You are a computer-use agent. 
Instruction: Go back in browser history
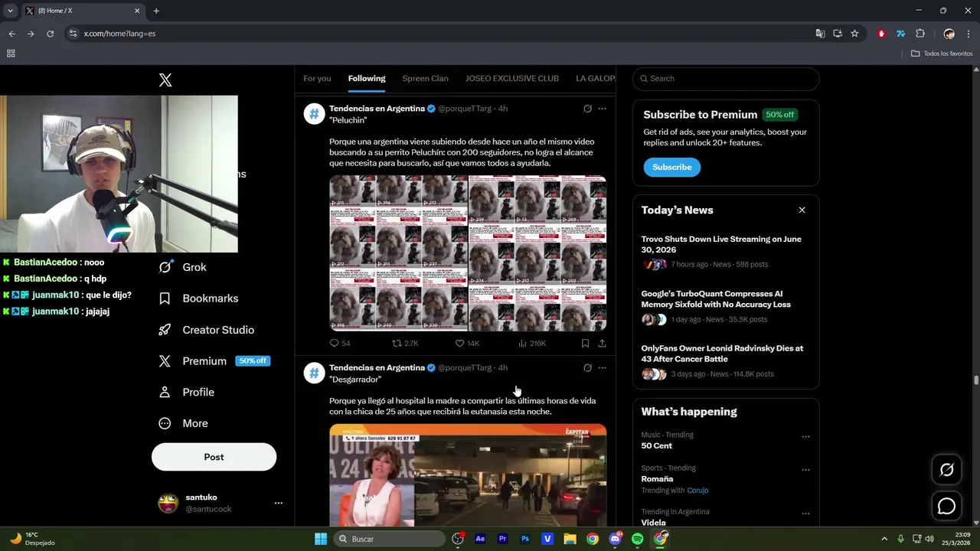[x=11, y=34]
